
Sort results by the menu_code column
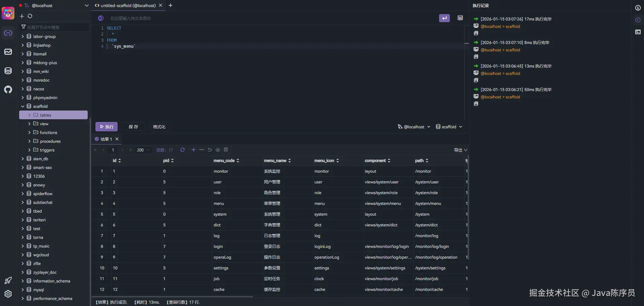[238, 161]
